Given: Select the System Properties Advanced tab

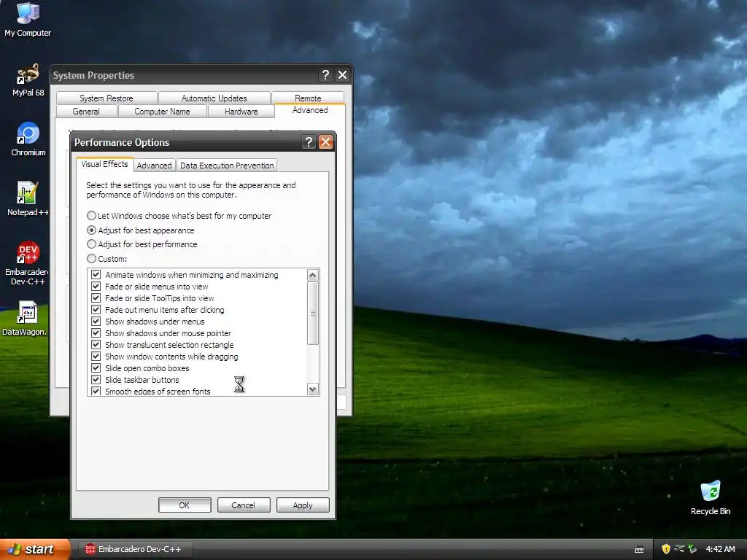Looking at the screenshot, I should point(309,110).
